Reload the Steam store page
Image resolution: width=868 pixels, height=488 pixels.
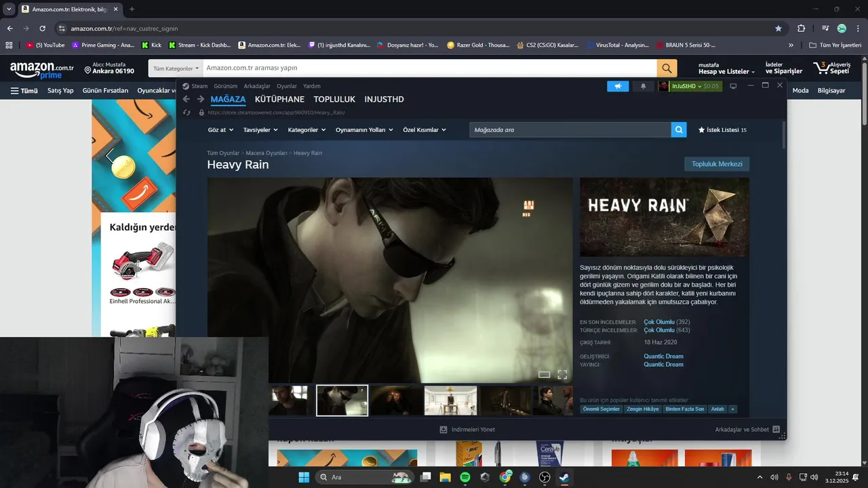[186, 113]
